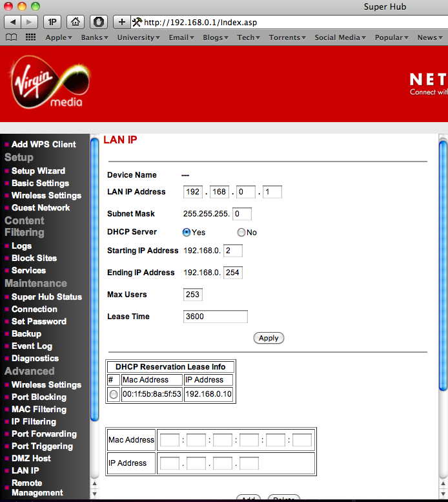448x502 pixels.
Task: Click the first IP Address reservation entry box
Action: coord(170,463)
